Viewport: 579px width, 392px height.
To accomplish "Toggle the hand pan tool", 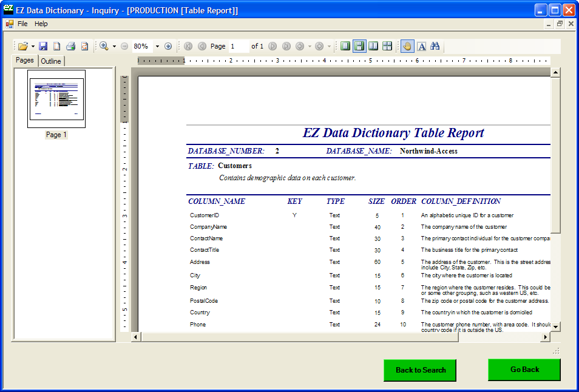I will 407,46.
